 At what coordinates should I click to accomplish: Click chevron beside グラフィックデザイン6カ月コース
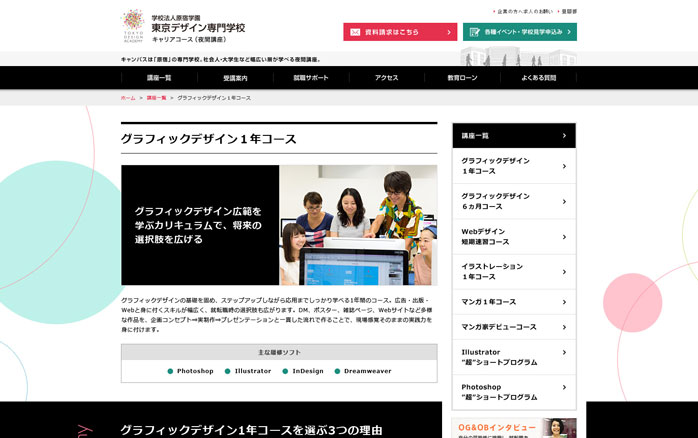point(564,202)
